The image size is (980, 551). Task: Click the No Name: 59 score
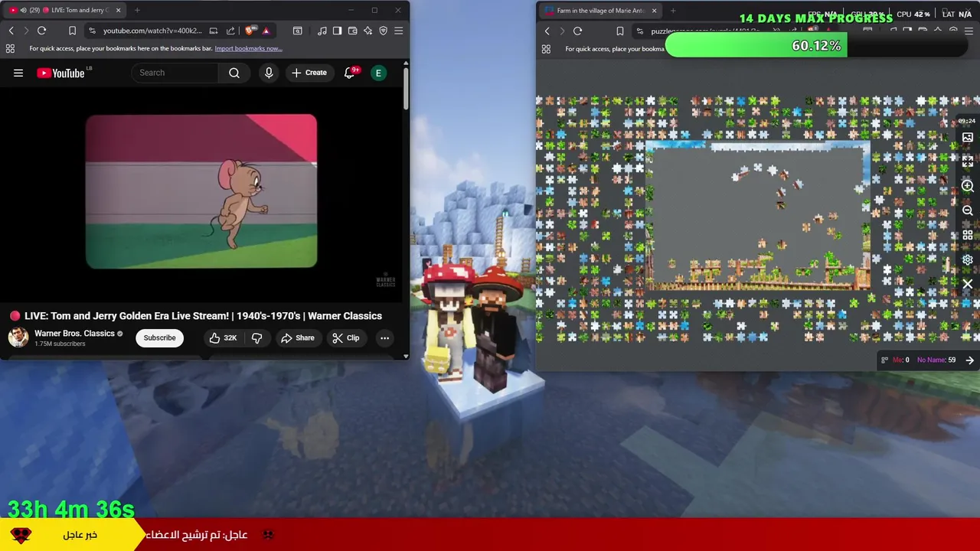936,360
